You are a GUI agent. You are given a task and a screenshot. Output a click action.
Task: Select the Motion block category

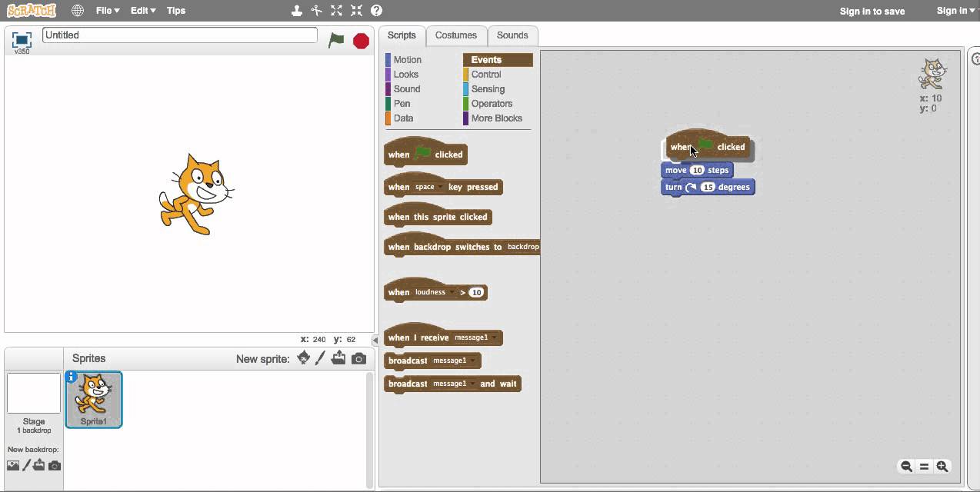coord(407,60)
